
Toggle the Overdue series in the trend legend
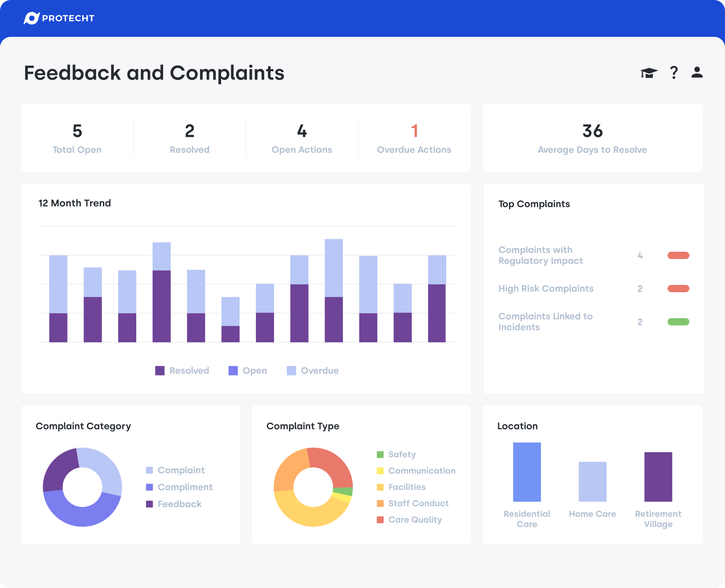(291, 370)
